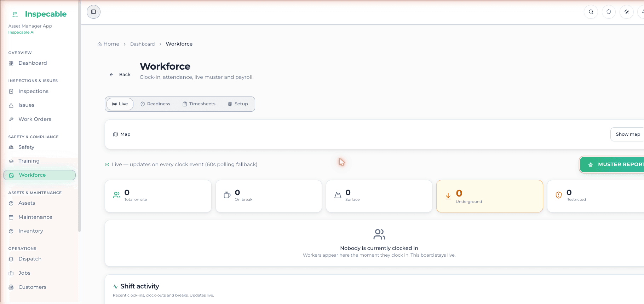Viewport: 644px width, 304px height.
Task: Click the Workforce breadcrumb text
Action: click(179, 44)
